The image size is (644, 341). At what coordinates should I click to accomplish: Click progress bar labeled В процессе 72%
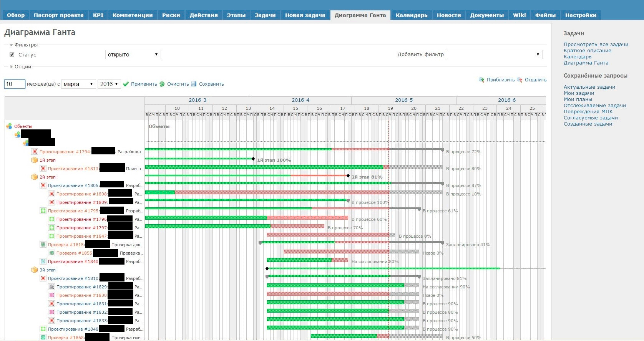coord(294,149)
